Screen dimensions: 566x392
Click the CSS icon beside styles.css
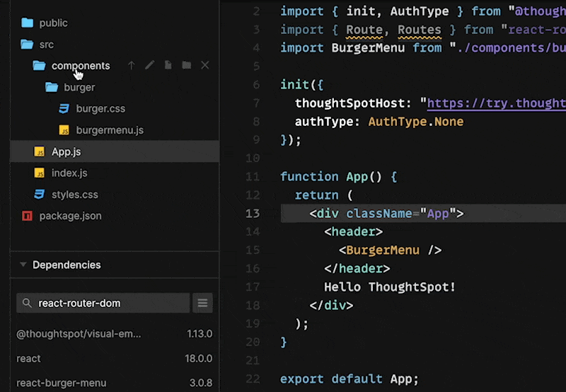click(x=40, y=194)
